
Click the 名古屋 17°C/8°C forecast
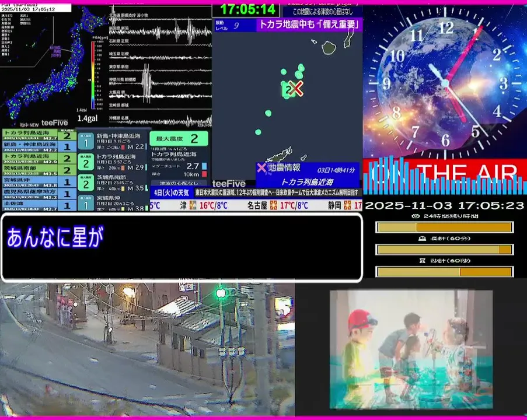pos(278,205)
